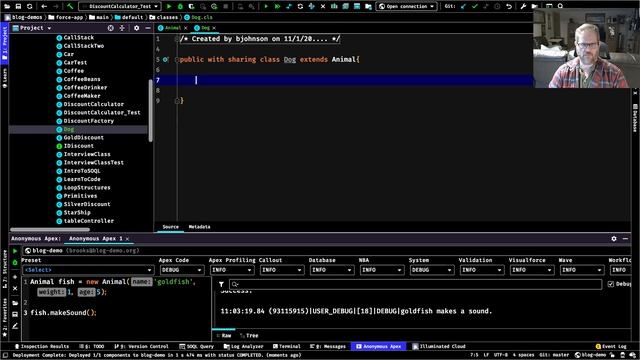Screen dimensions: 640x360
Task: Click the classes breadcrumb folder
Action: 164,17
